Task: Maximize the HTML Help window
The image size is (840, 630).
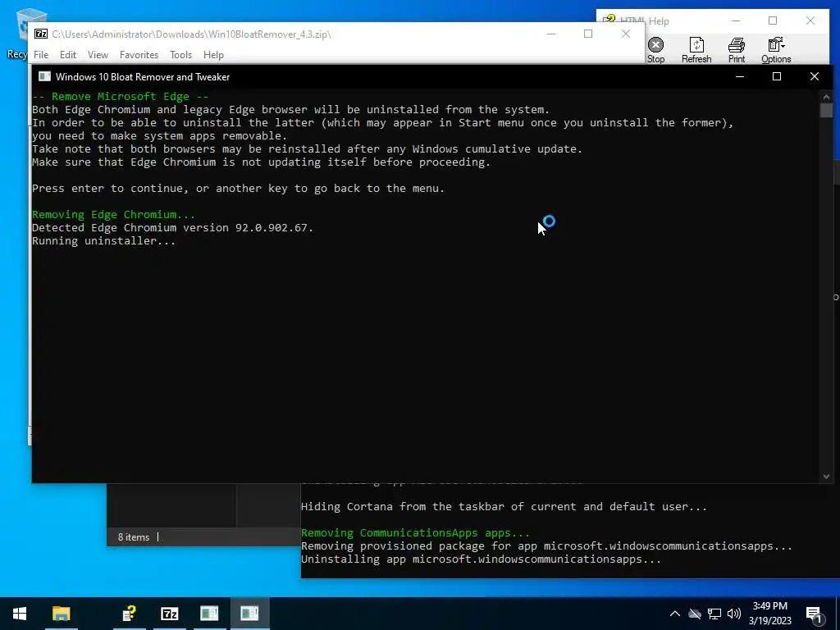Action: coord(773,21)
